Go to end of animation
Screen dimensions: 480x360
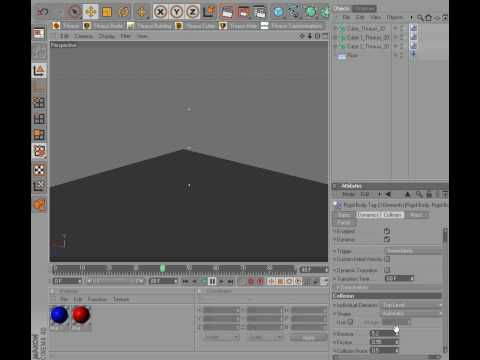pos(230,282)
